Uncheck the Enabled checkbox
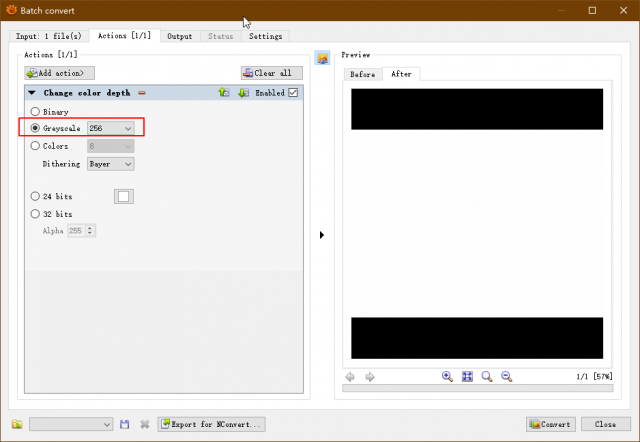Image resolution: width=640 pixels, height=442 pixels. (x=293, y=93)
